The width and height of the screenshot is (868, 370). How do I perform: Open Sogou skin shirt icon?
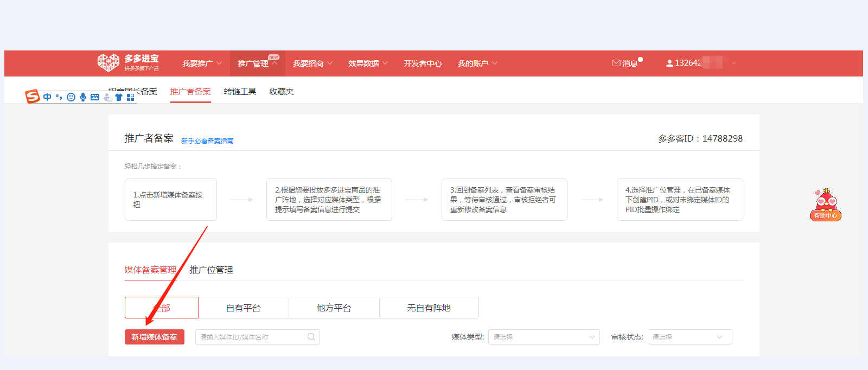[119, 97]
